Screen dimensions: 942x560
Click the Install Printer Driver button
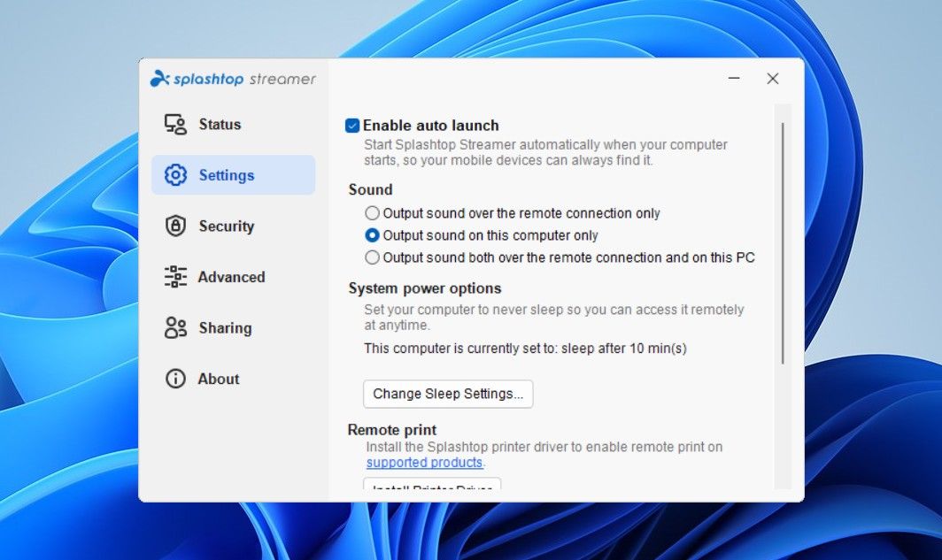(x=432, y=484)
